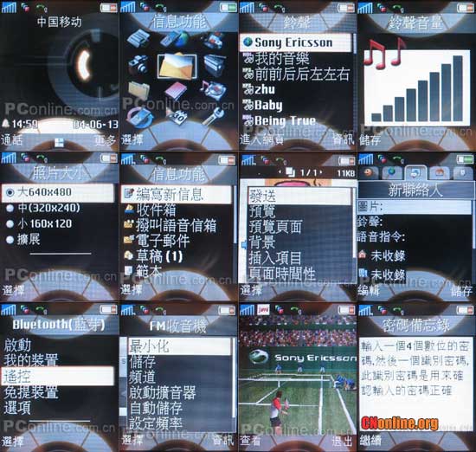This screenshot has width=476, height=452.
Task: Open the yellow file manager folder icon
Action: pos(138,91)
